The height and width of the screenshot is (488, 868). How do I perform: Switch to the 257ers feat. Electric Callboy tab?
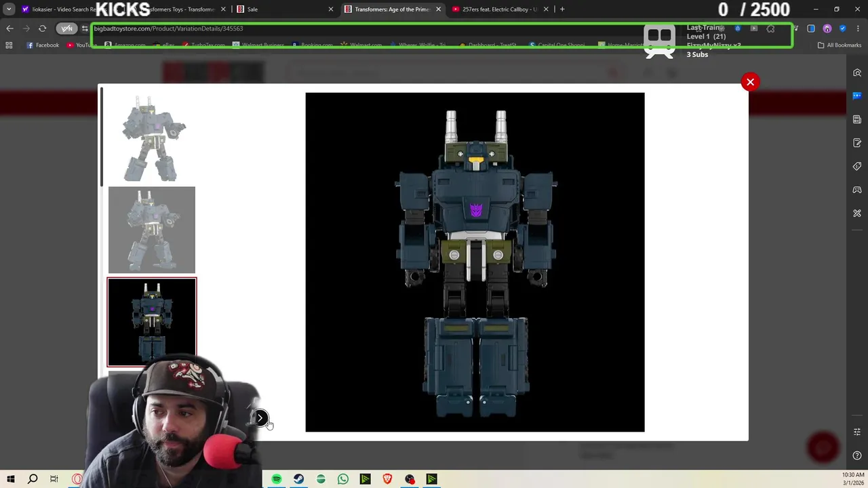coord(499,9)
